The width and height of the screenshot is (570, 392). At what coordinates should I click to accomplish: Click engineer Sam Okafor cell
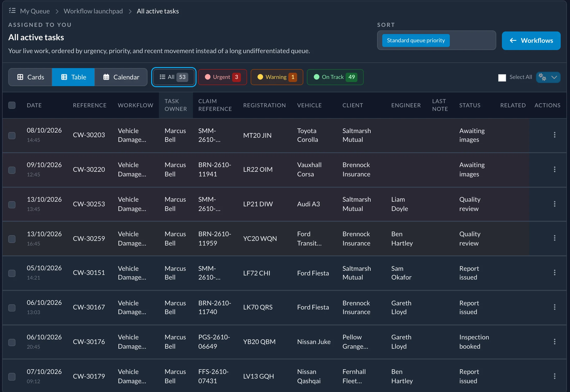(x=401, y=273)
